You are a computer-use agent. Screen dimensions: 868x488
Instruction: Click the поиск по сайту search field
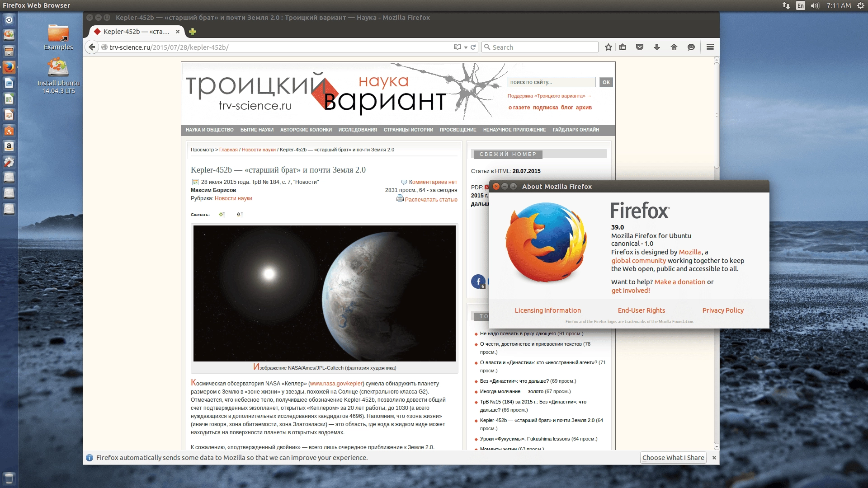(x=552, y=82)
